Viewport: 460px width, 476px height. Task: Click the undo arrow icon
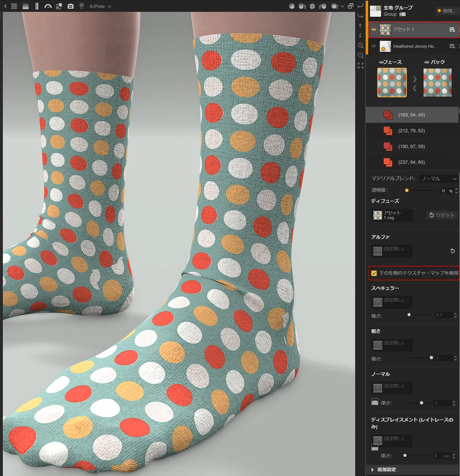[360, 6]
